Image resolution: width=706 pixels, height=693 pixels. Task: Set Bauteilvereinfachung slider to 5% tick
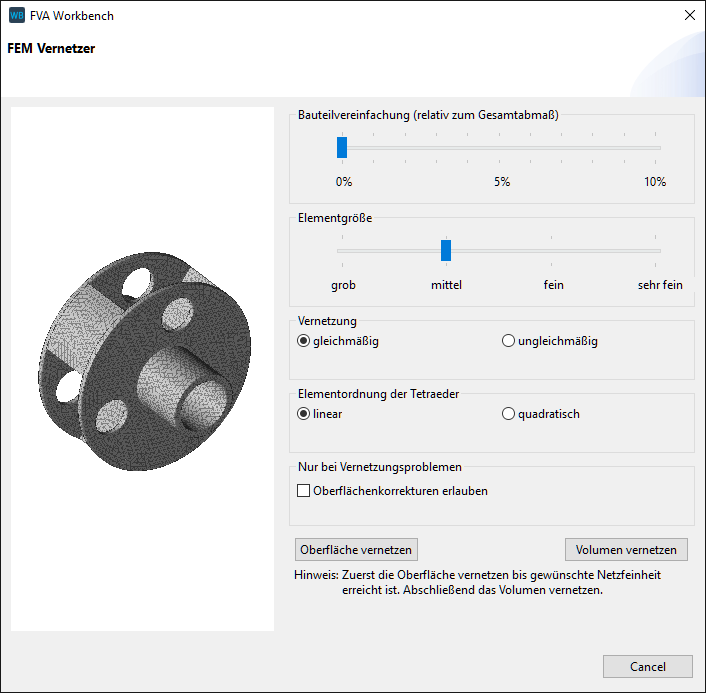click(x=501, y=148)
